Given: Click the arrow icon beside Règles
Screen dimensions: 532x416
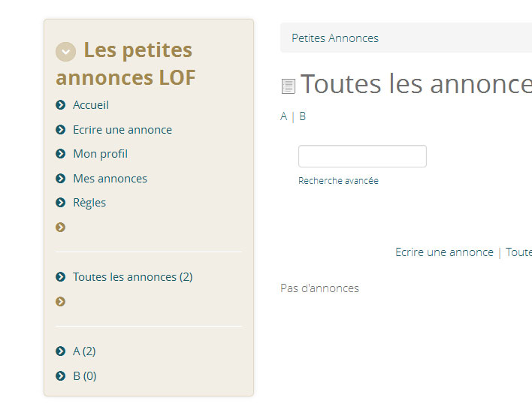Looking at the screenshot, I should click(x=60, y=203).
